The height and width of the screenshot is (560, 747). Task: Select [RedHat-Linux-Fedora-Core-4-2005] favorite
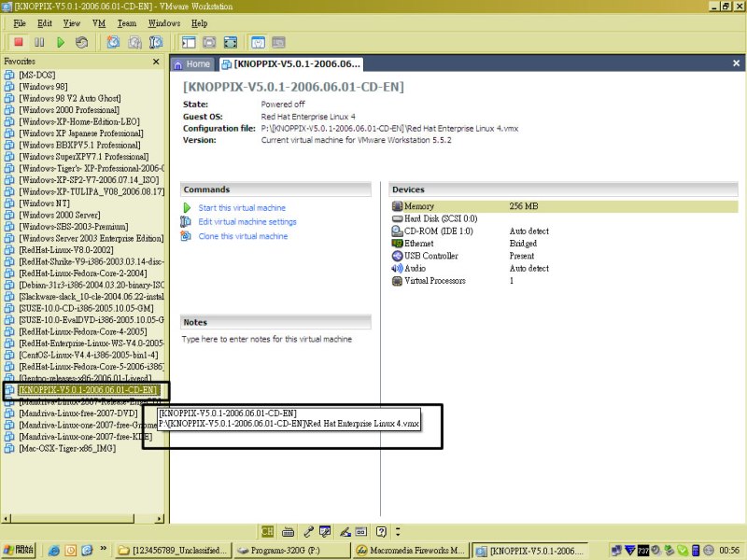click(83, 331)
